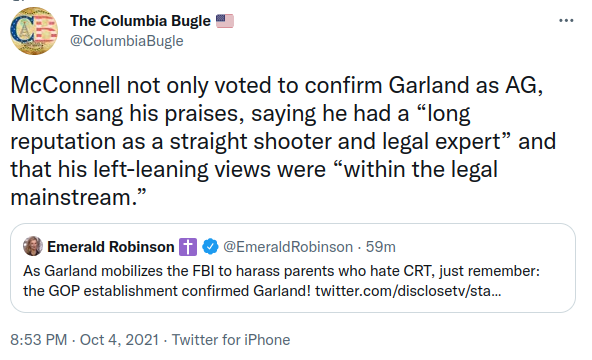592x360 pixels.
Task: Click the purple cross emoji icon
Action: click(188, 247)
